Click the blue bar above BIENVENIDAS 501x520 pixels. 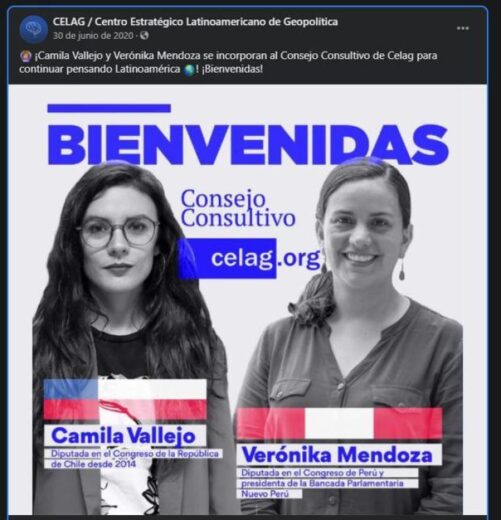[109, 108]
